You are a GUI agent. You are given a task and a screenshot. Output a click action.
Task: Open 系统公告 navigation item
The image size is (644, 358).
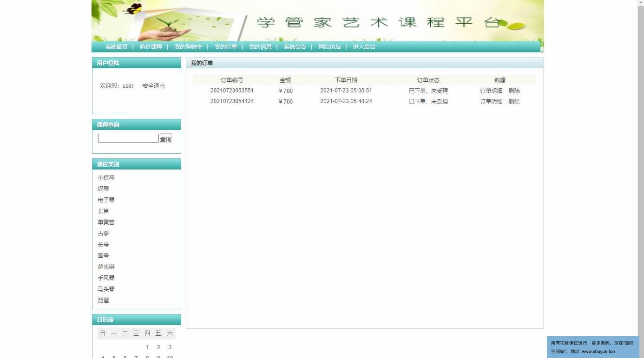click(x=295, y=47)
